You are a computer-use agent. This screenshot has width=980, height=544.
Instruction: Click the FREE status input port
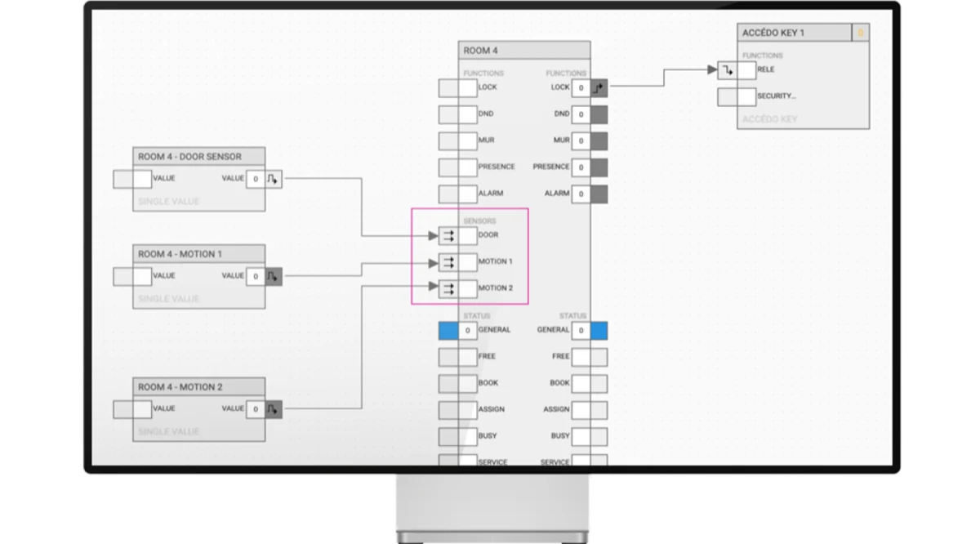click(x=457, y=357)
